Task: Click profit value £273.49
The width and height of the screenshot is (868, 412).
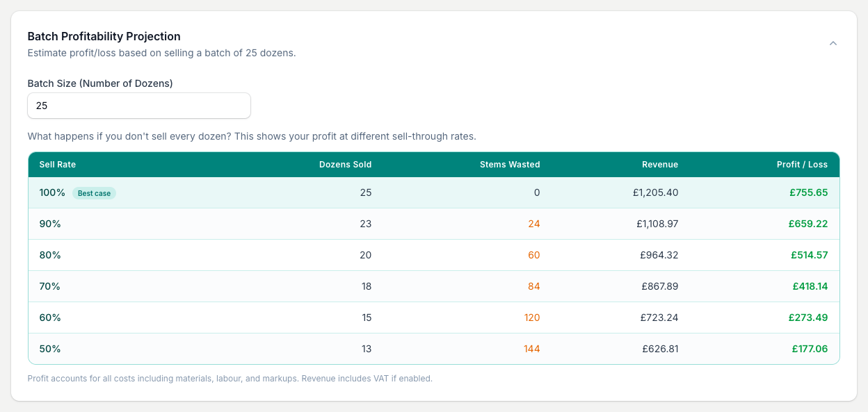Action: tap(808, 318)
